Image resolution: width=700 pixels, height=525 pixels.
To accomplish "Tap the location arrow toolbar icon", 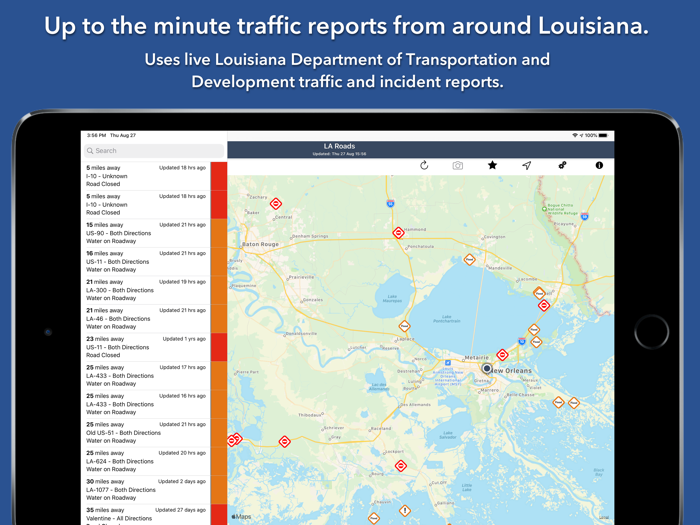I will (527, 166).
